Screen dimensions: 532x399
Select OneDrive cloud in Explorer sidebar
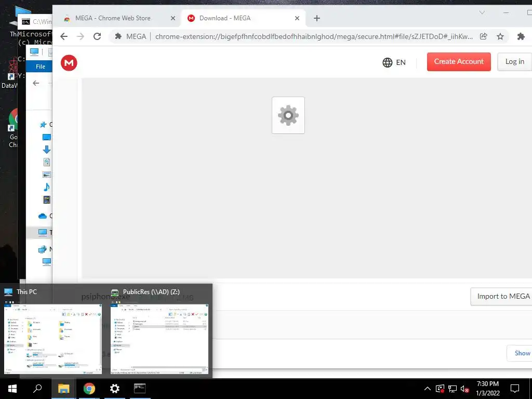click(x=43, y=216)
